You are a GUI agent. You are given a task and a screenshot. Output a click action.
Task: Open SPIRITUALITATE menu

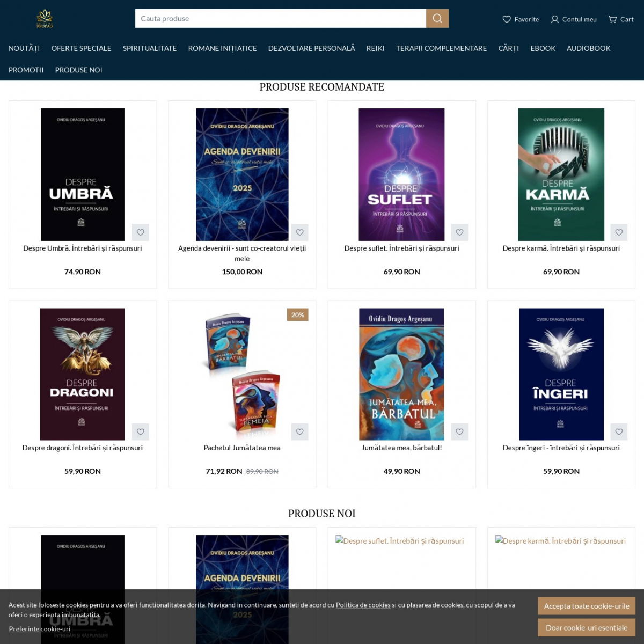(150, 48)
